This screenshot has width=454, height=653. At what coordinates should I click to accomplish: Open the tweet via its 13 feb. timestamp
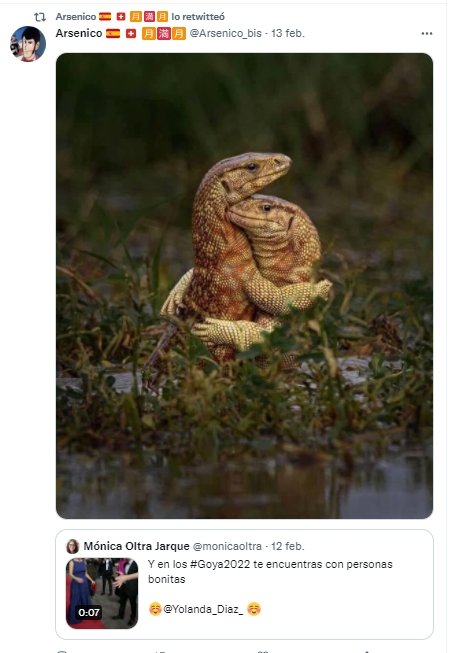[x=288, y=33]
